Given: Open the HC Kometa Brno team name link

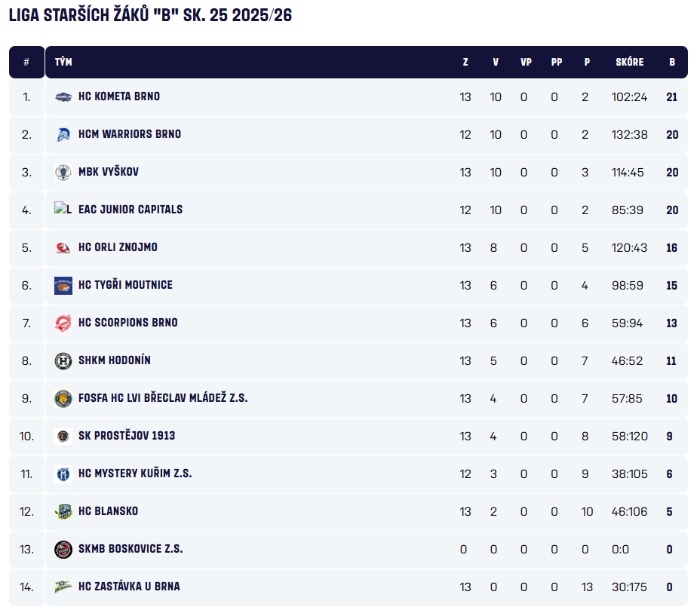Looking at the screenshot, I should 119,97.
